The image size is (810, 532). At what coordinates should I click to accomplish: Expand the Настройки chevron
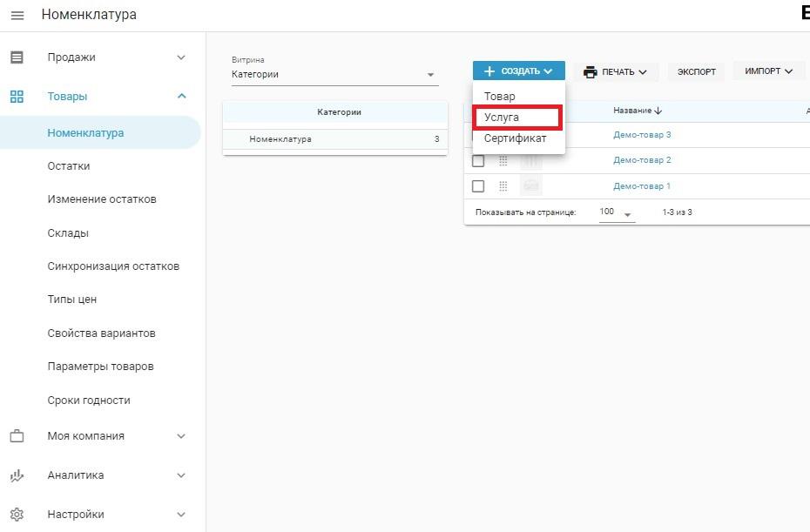[x=181, y=515]
